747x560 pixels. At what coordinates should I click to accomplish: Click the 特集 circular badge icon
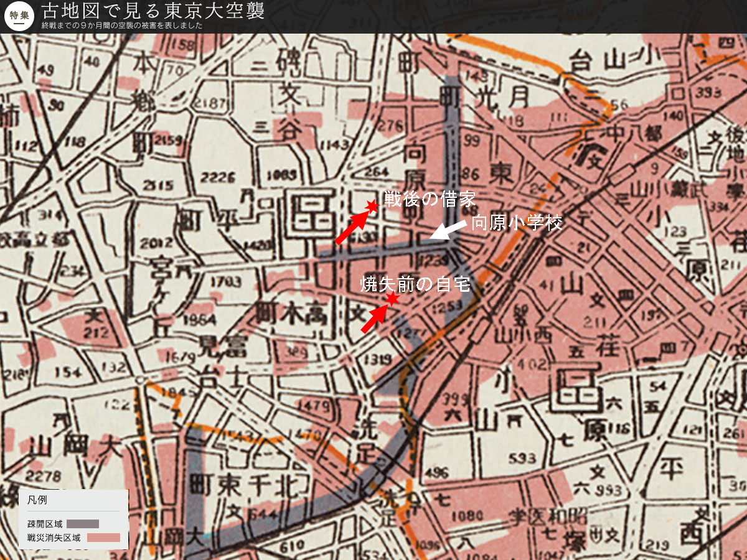pyautogui.click(x=19, y=17)
